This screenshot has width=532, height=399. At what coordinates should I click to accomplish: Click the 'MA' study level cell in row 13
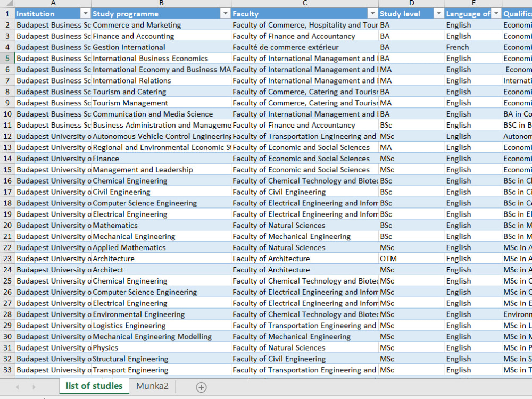point(412,147)
